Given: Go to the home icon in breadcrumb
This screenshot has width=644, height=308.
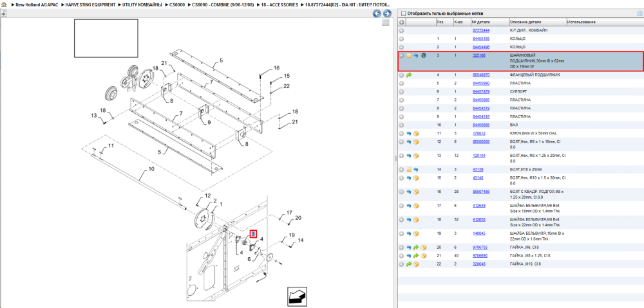Looking at the screenshot, I should [x=4, y=5].
